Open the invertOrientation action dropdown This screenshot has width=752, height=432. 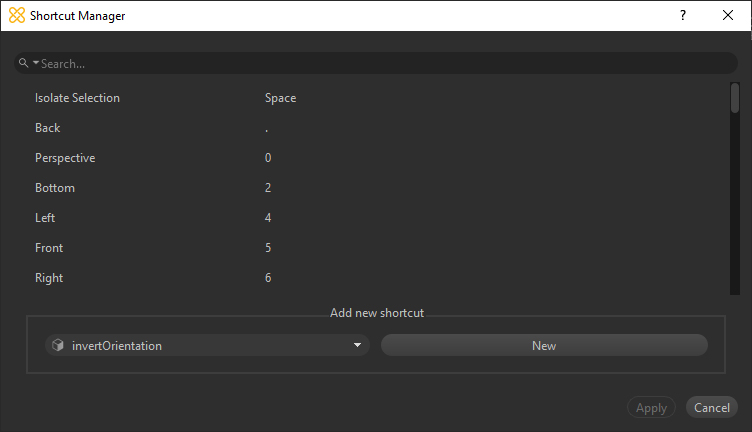coord(357,346)
